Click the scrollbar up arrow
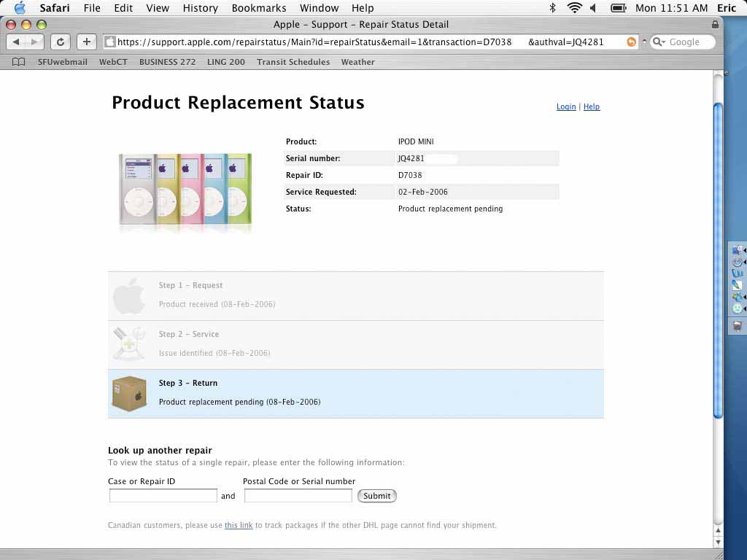The image size is (747, 560). pyautogui.click(x=718, y=530)
